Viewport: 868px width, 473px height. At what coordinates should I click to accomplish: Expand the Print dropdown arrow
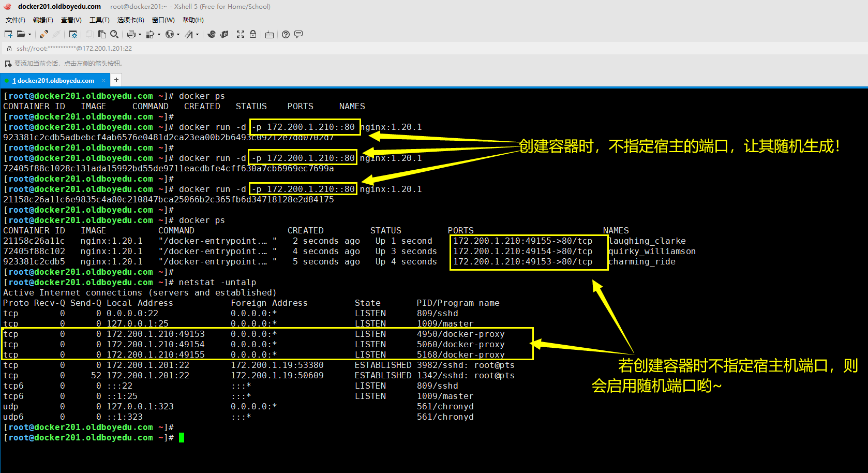pyautogui.click(x=140, y=35)
